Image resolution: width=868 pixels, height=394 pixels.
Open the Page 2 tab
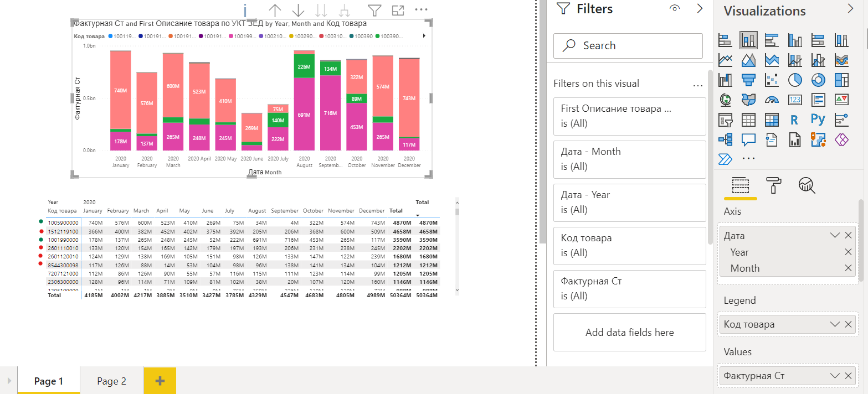pos(111,381)
